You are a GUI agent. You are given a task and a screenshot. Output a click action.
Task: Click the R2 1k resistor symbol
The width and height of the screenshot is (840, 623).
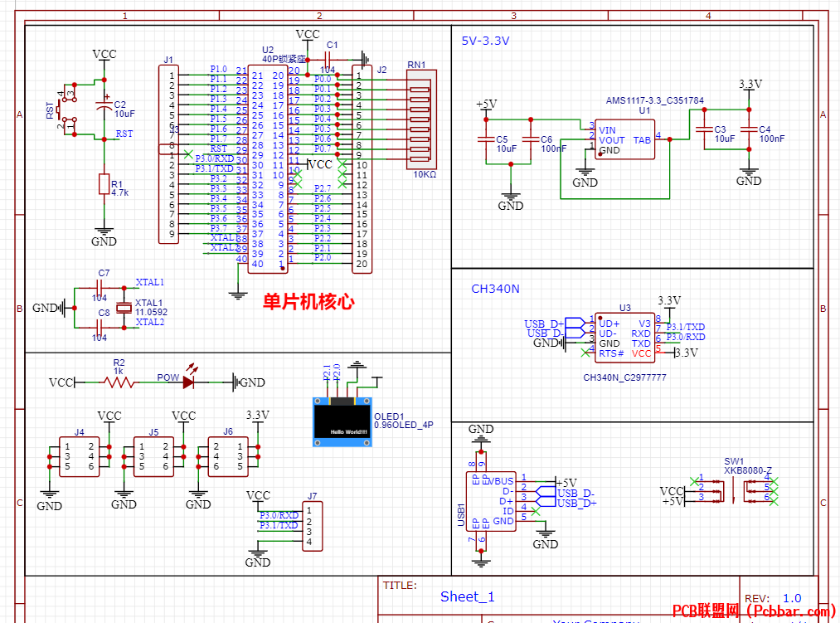119,382
